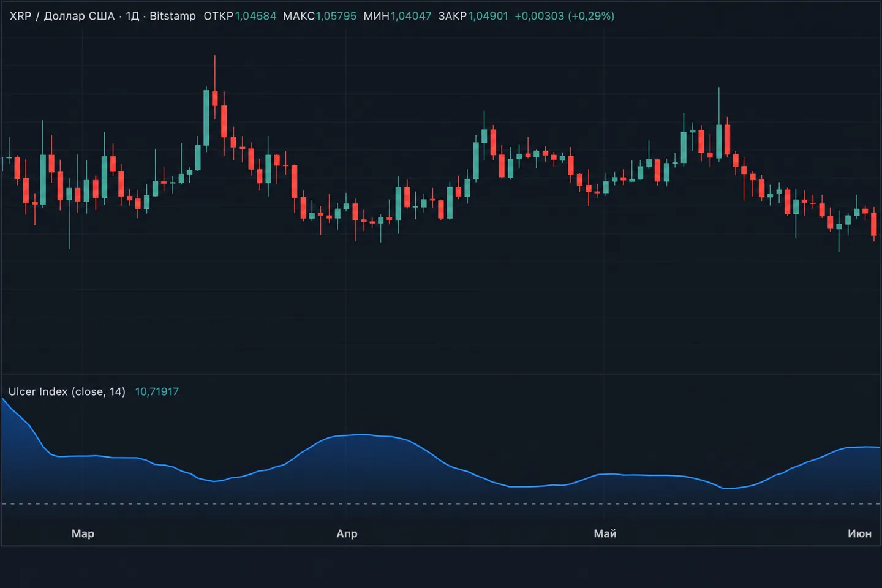Click the open price value "1,04584"
Image resolution: width=882 pixels, height=588 pixels.
pyautogui.click(x=255, y=16)
